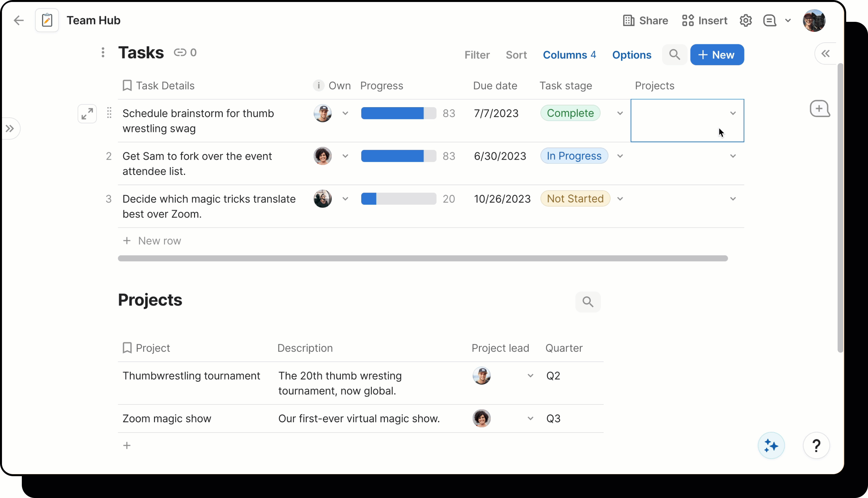Screen dimensions: 868x498
Task: Expand the left sidebar with double chevron
Action: [10, 129]
